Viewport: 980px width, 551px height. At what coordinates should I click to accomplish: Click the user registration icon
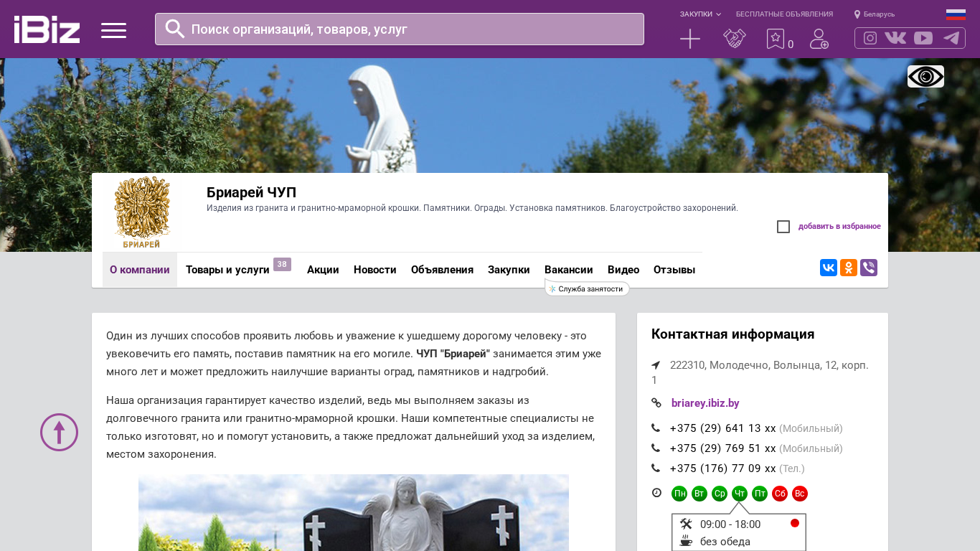pyautogui.click(x=819, y=39)
